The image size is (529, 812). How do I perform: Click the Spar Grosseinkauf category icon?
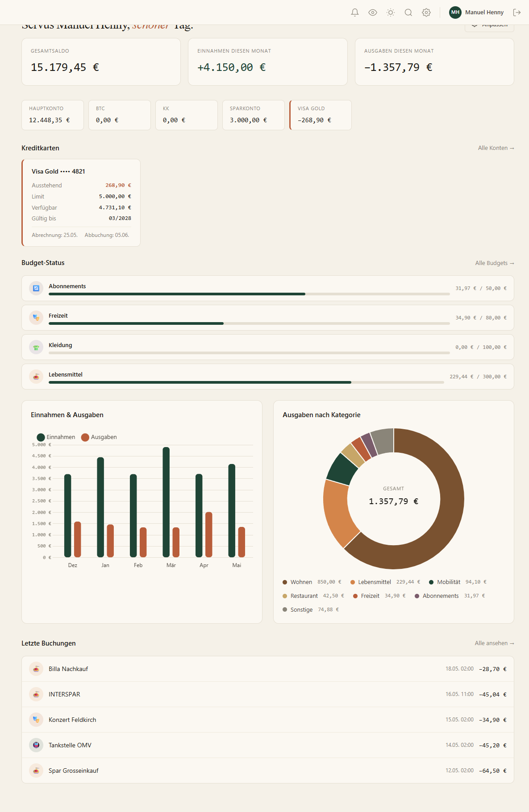coord(36,771)
